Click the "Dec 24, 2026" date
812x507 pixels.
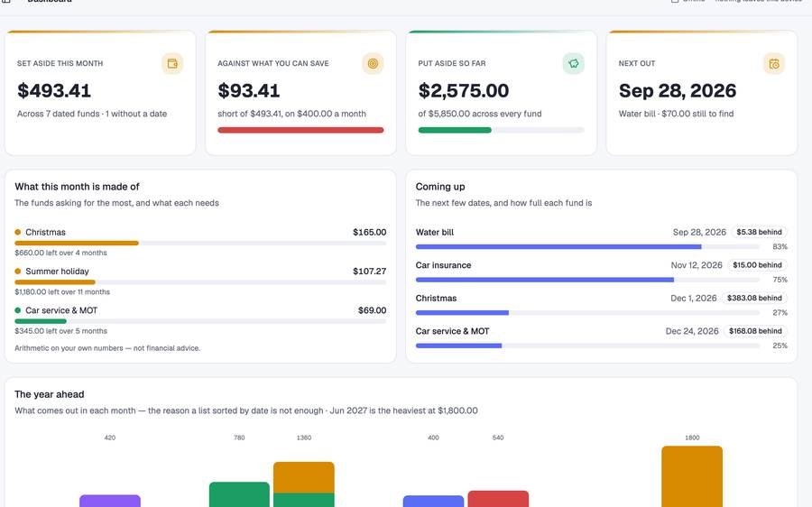point(692,331)
